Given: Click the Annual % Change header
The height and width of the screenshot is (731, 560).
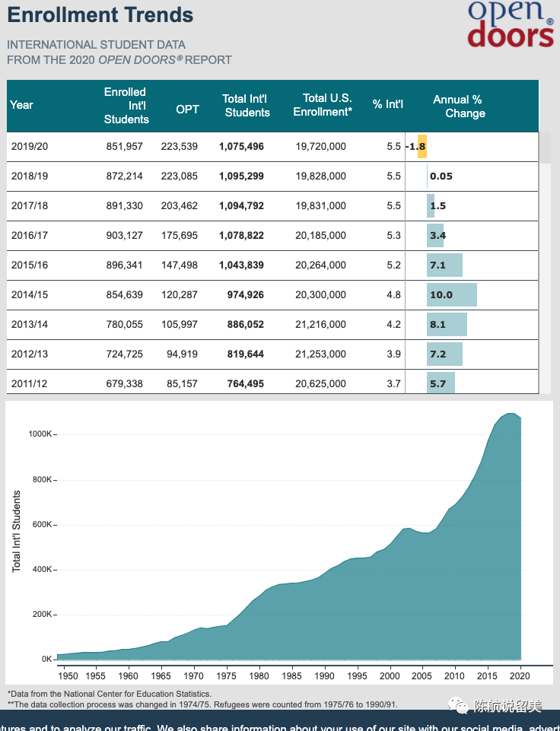Looking at the screenshot, I should tap(458, 106).
